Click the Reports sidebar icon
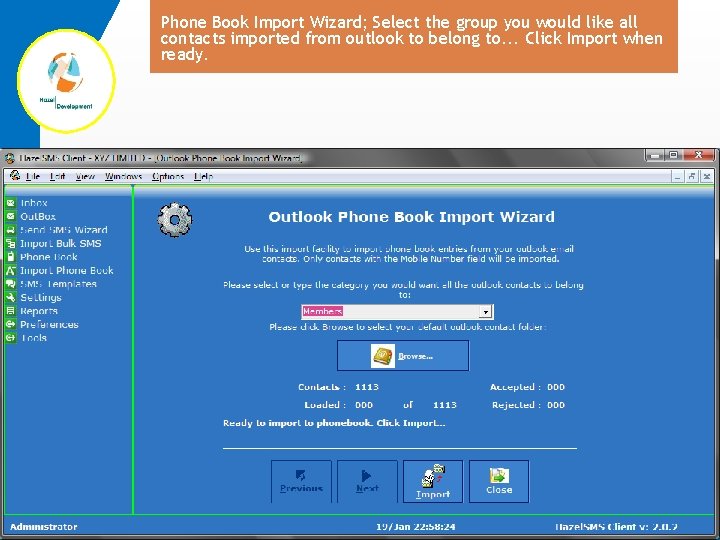This screenshot has height=540, width=720. (11, 311)
